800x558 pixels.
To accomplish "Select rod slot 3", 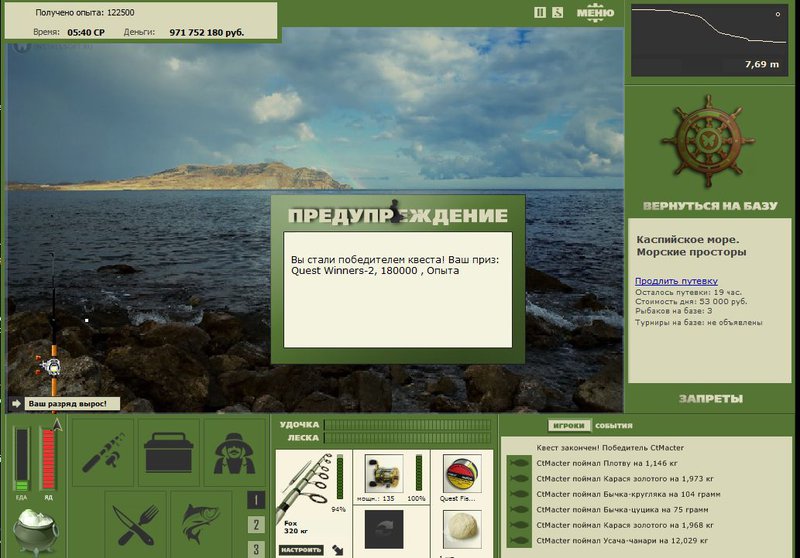I will click(x=256, y=549).
